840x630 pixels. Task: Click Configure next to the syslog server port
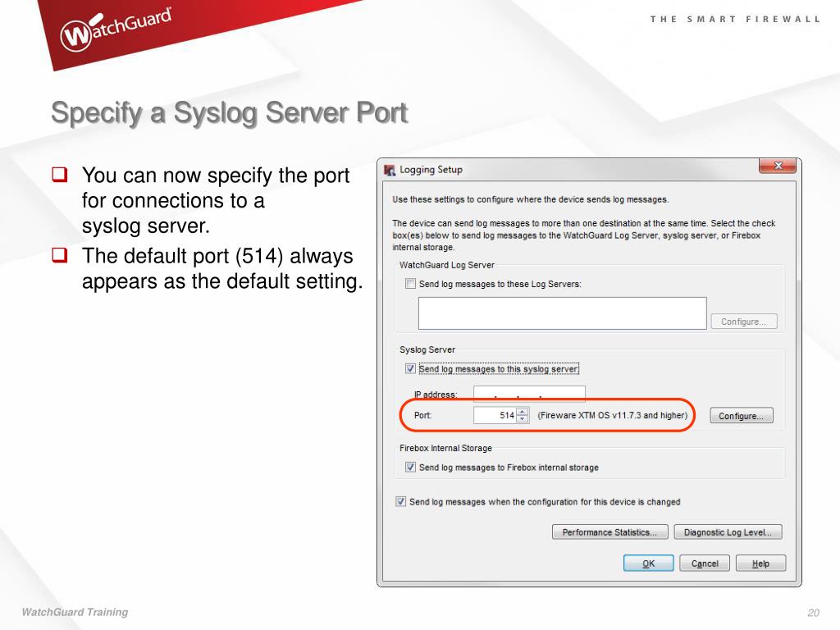tap(740, 415)
